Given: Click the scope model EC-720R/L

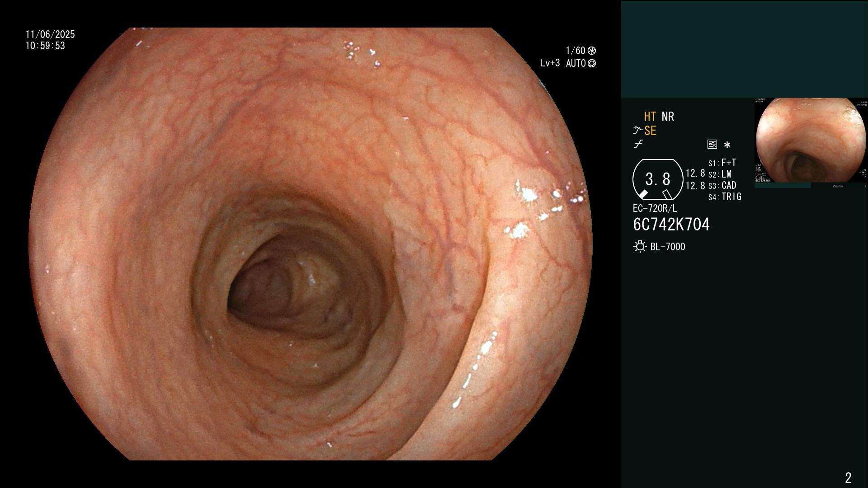Looking at the screenshot, I should [655, 208].
